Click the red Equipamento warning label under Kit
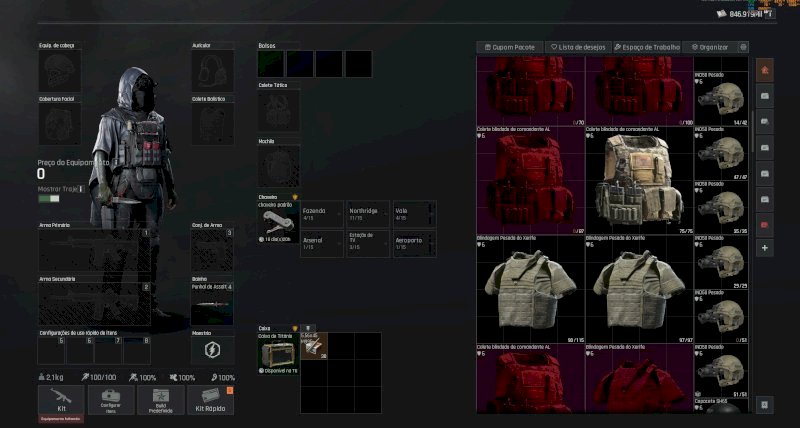This screenshot has width=800, height=428. 61,419
